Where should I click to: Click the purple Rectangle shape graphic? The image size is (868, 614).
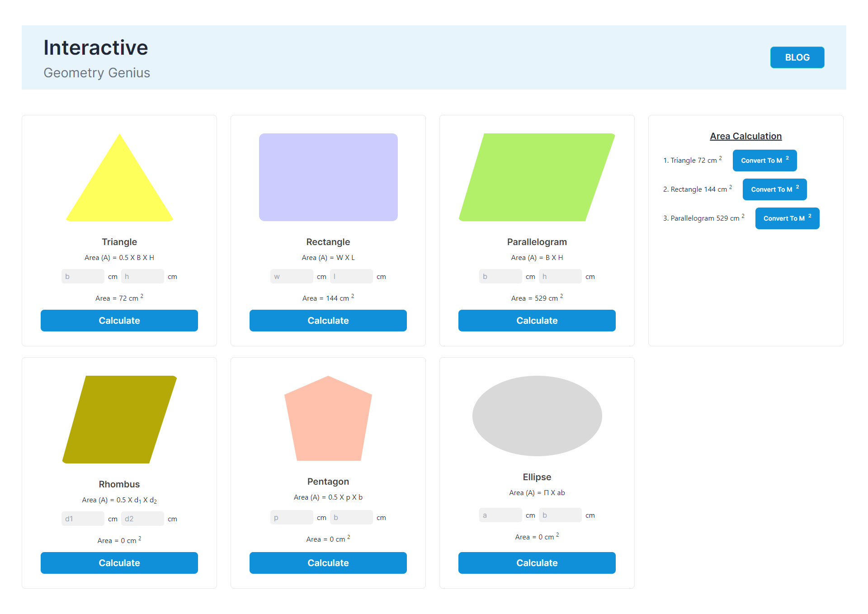pos(328,177)
